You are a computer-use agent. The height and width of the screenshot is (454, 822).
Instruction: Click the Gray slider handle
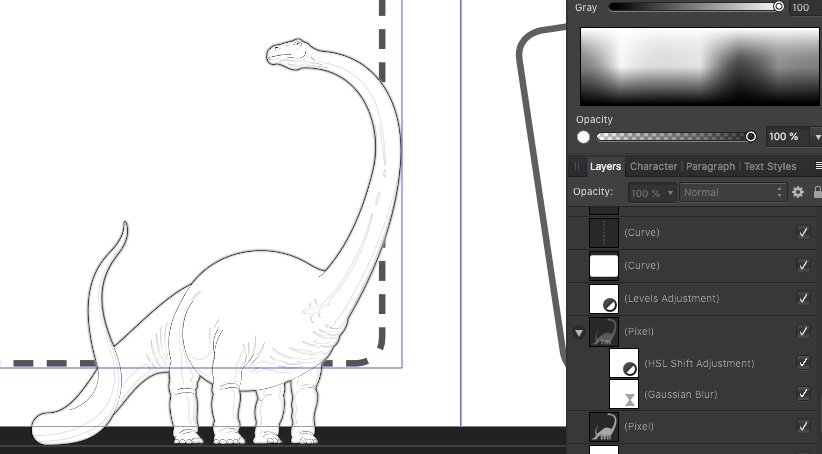tap(778, 7)
